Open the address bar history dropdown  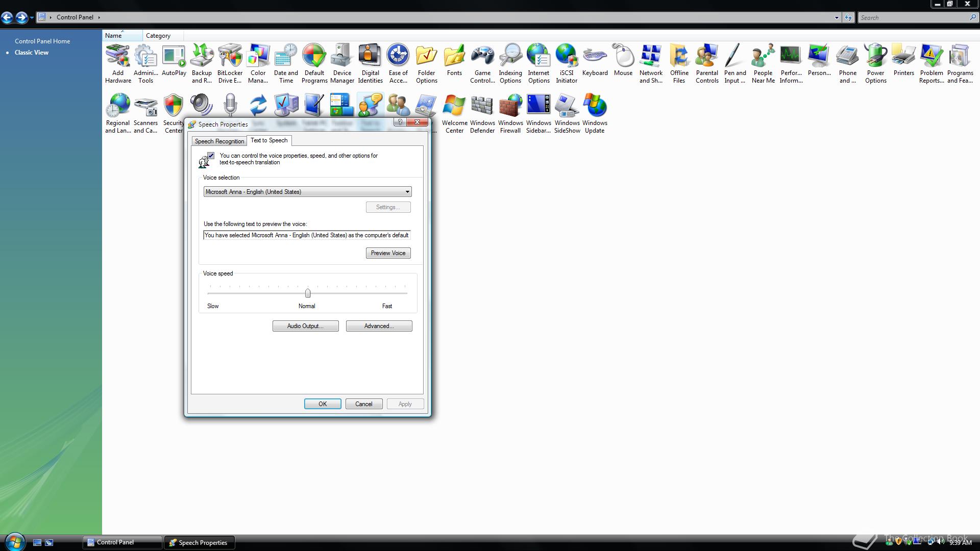836,17
